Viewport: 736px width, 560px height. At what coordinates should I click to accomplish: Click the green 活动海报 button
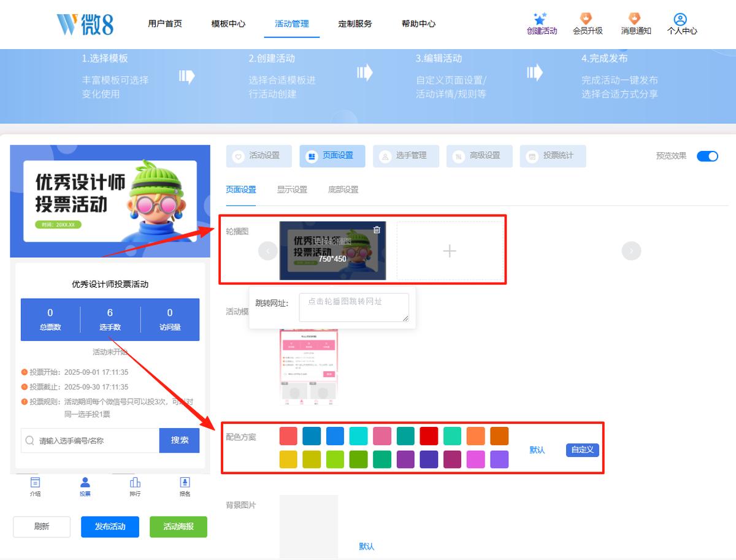point(178,526)
